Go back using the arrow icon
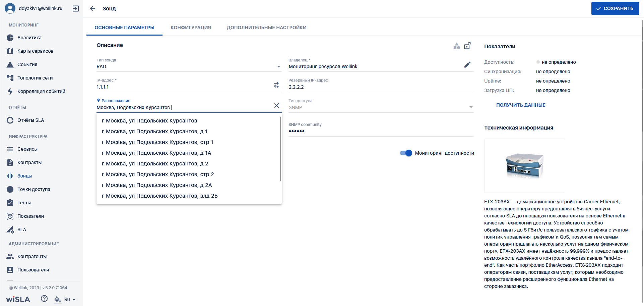The image size is (644, 306). [x=92, y=8]
